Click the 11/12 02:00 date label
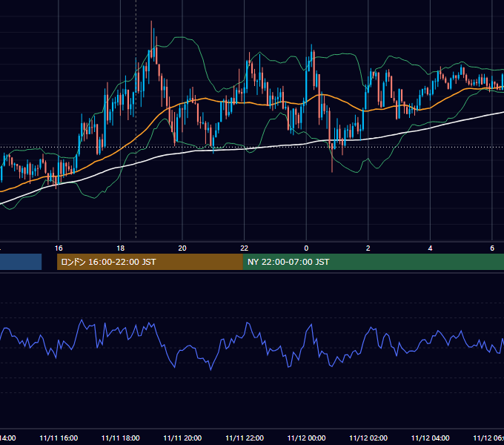Screen dimensions: 504x445 (x=368, y=438)
